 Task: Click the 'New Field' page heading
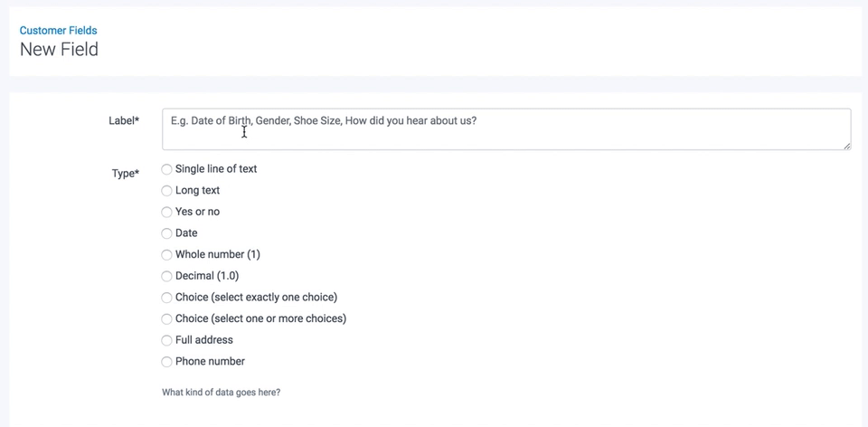tap(59, 50)
